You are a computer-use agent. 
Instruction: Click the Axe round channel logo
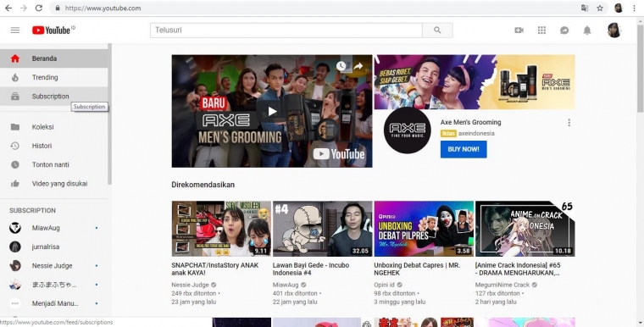click(407, 130)
